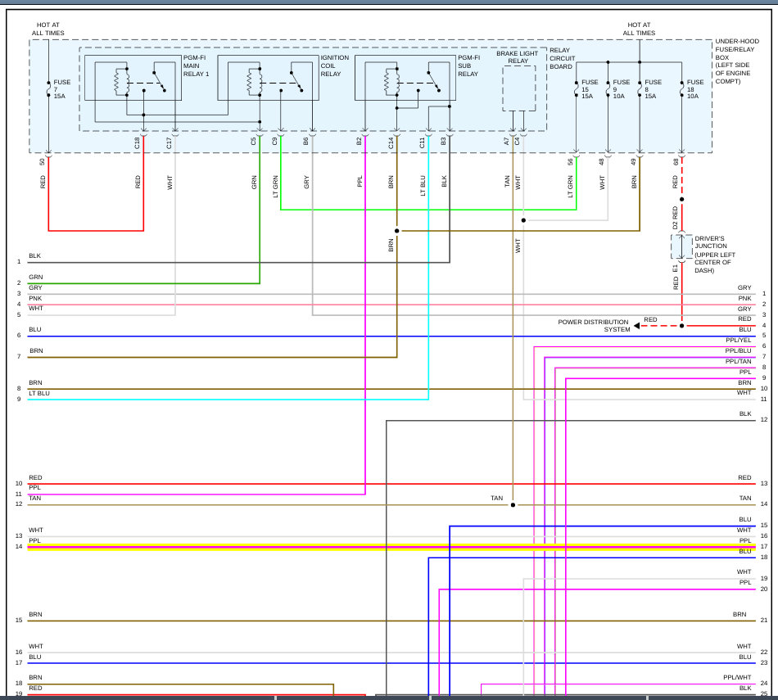Click the C5 connector pin label
This screenshot has width=778, height=700.
point(254,142)
